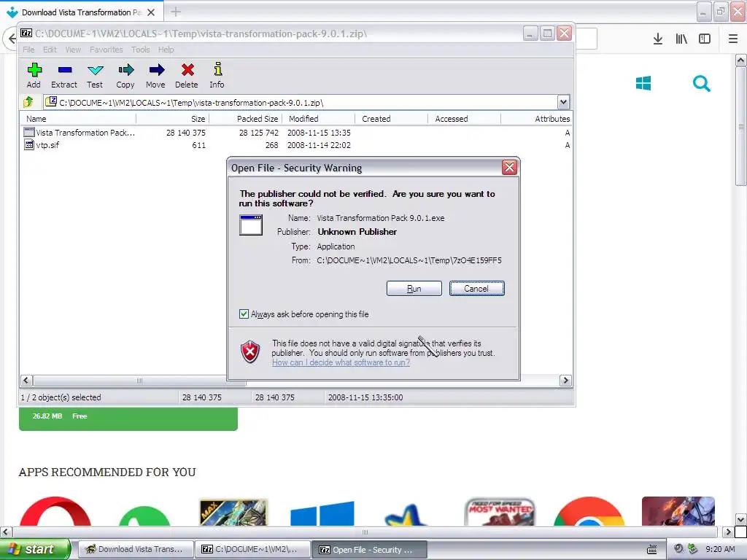Switch to Open File - Security taskbar item
Image resolution: width=747 pixels, height=560 pixels.
[x=370, y=549]
